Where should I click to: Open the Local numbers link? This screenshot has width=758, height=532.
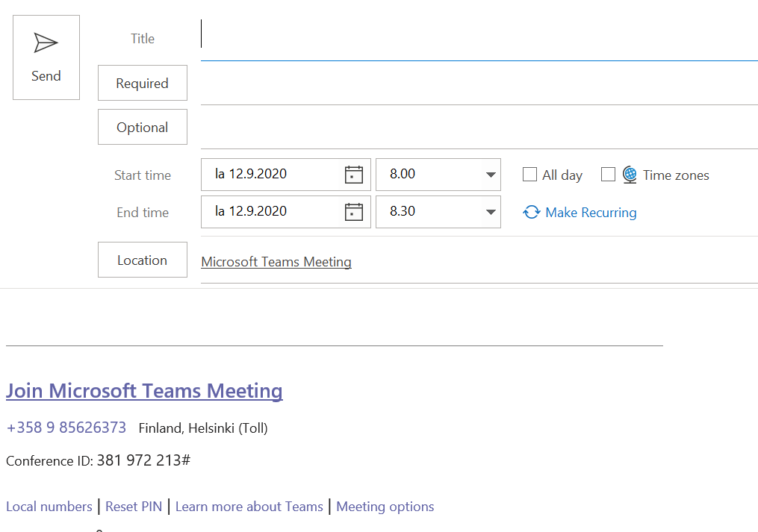point(49,507)
